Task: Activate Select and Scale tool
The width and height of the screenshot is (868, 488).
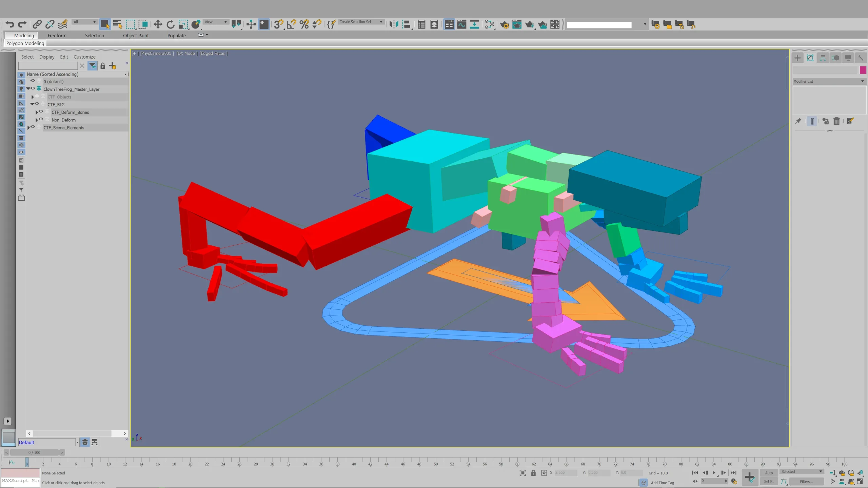Action: pyautogui.click(x=183, y=24)
